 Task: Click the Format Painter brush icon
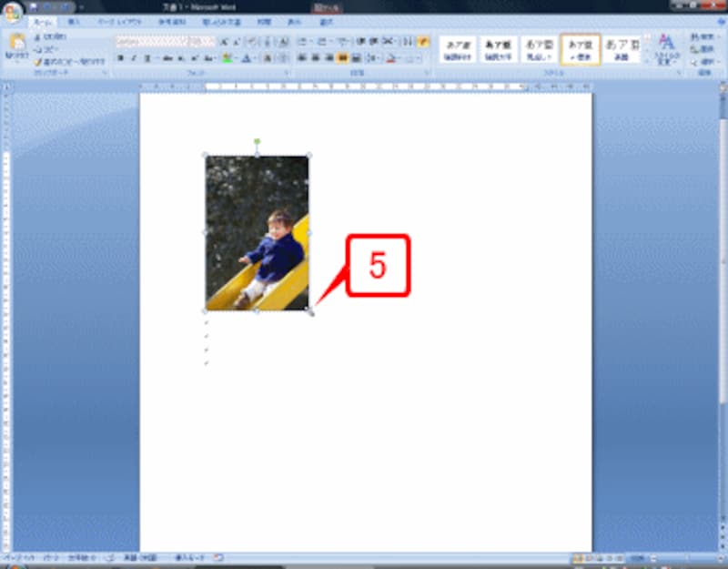click(x=37, y=62)
